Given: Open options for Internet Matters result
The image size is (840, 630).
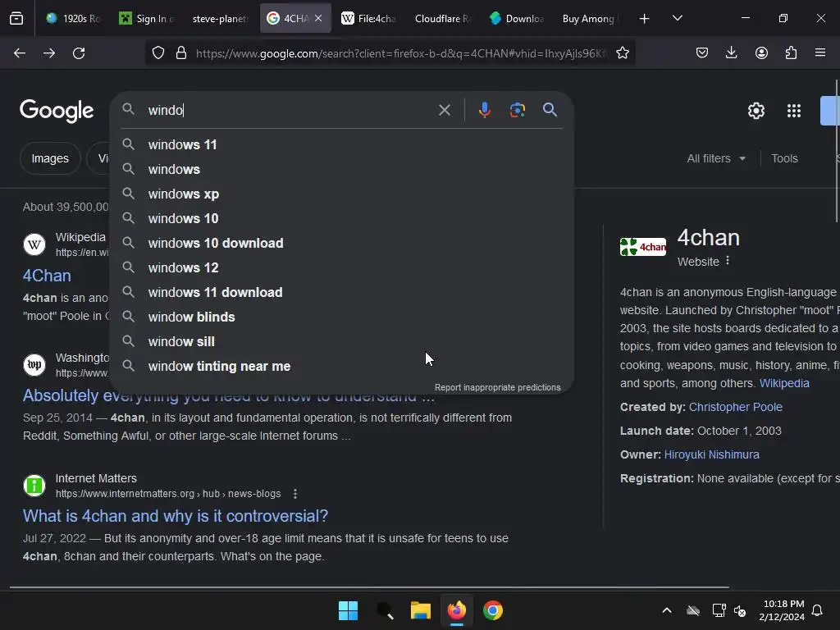Looking at the screenshot, I should click(x=295, y=494).
